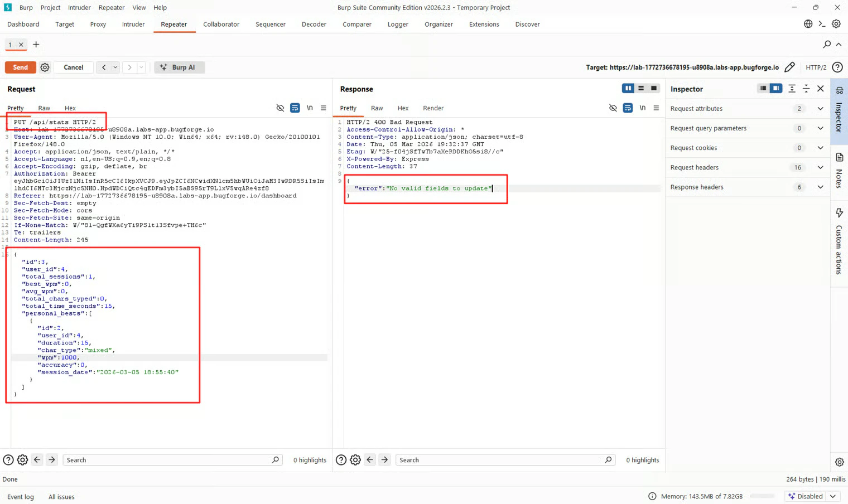This screenshot has height=504, width=848.
Task: Open the Request editor hamburger menu
Action: pyautogui.click(x=324, y=108)
